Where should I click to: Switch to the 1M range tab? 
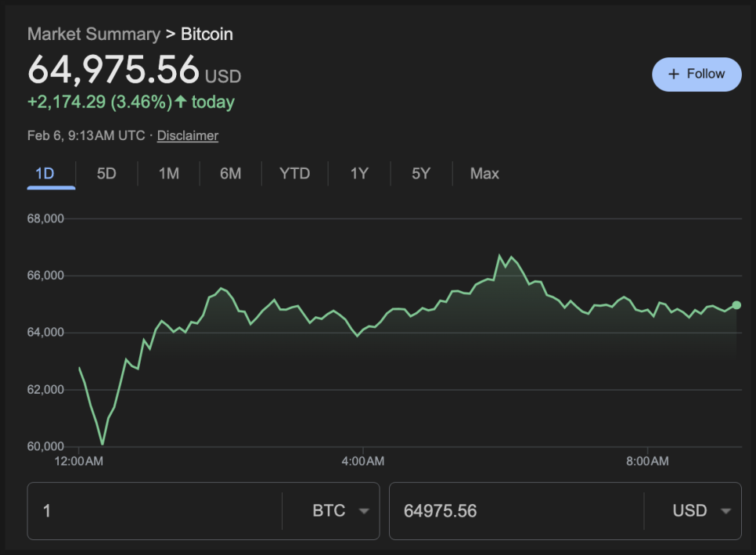pos(169,174)
